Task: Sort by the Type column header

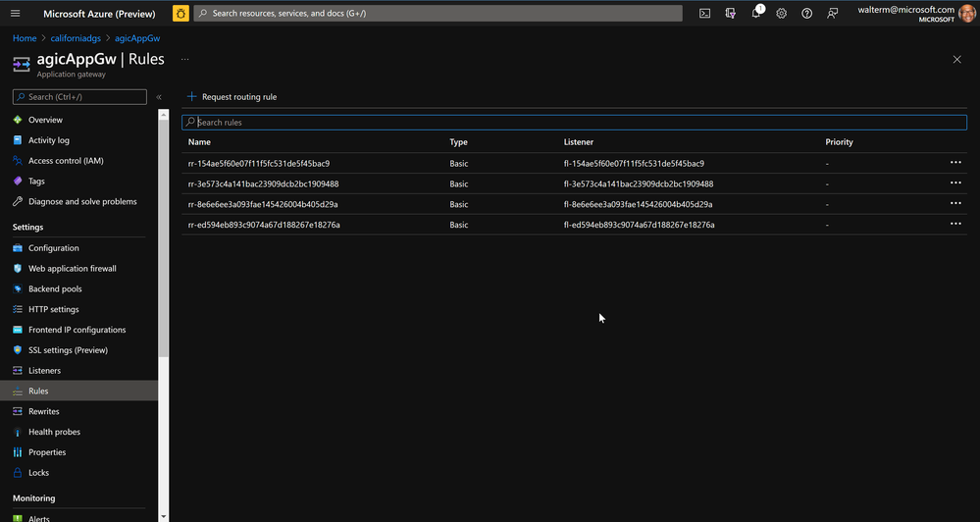Action: (x=458, y=142)
